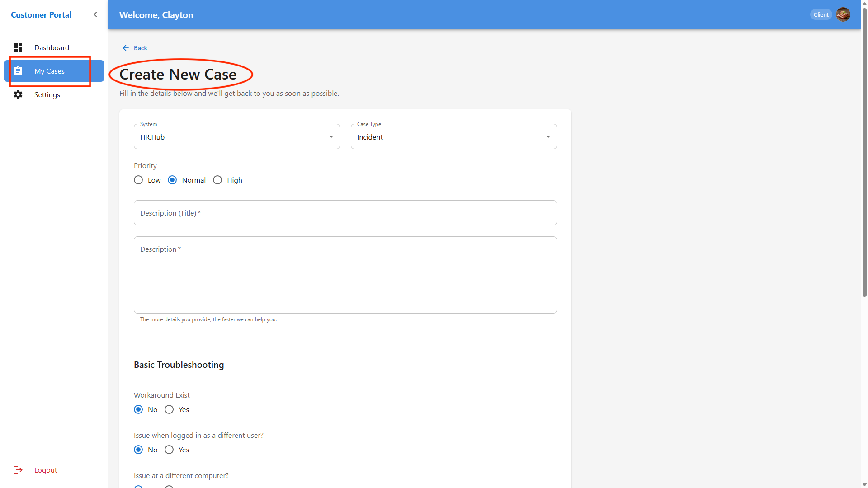This screenshot has width=868, height=488.
Task: Open Dashboard from the sidebar
Action: (52, 47)
